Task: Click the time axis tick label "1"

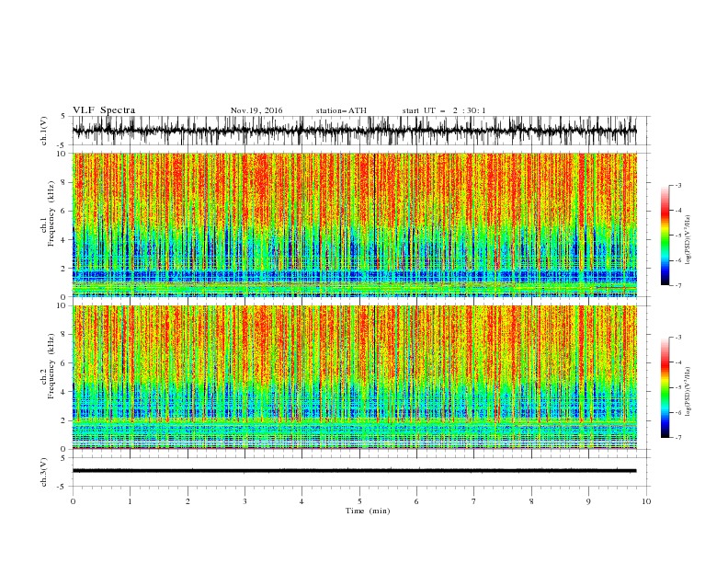Action: (130, 501)
